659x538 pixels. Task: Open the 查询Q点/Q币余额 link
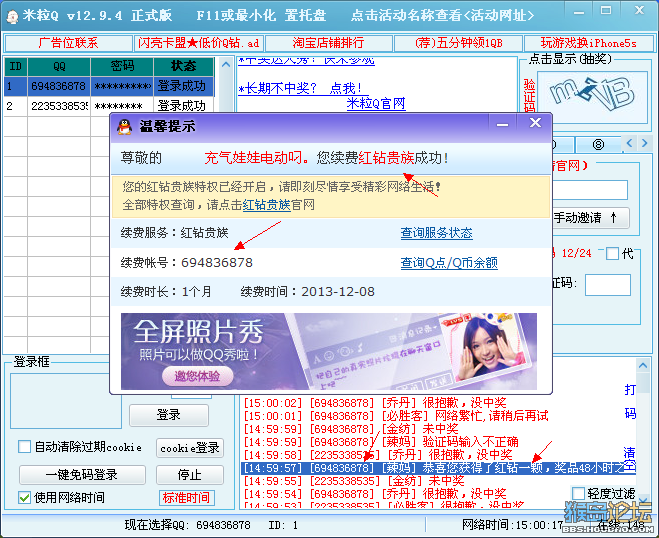click(x=449, y=263)
